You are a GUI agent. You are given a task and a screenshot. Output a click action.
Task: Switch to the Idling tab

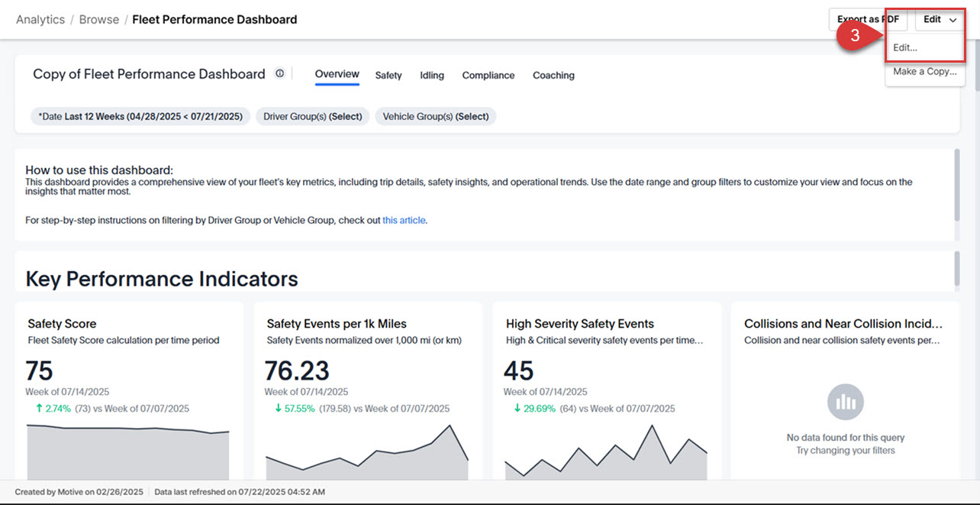click(431, 75)
